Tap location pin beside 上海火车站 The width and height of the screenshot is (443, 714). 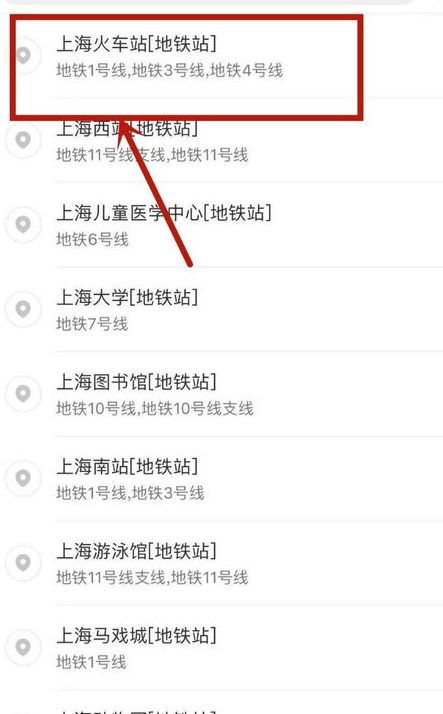click(23, 55)
